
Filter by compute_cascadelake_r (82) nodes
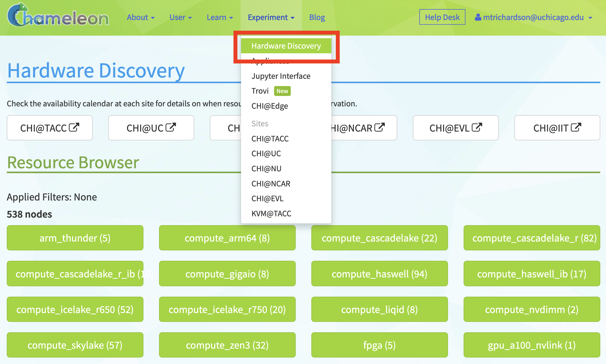[x=532, y=238]
